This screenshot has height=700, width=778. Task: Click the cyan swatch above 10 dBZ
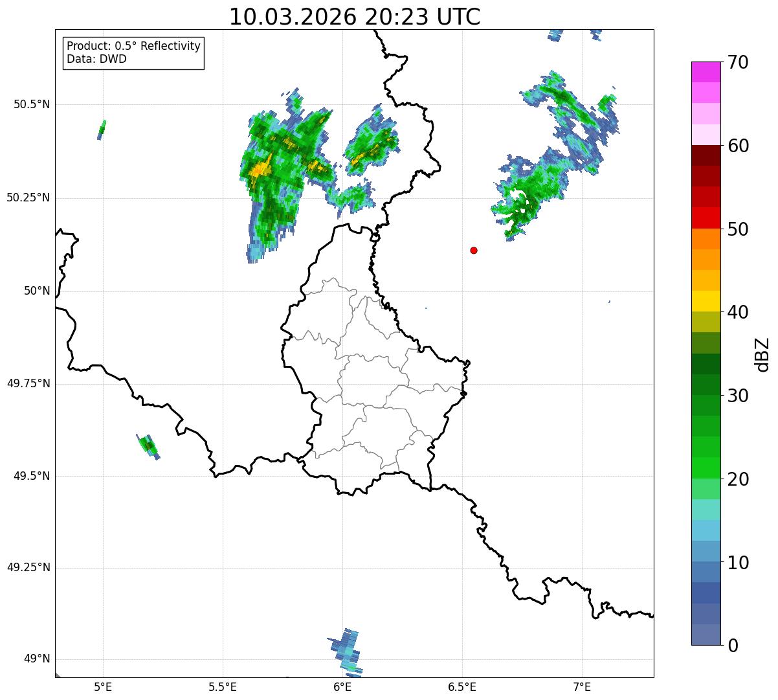(x=706, y=531)
